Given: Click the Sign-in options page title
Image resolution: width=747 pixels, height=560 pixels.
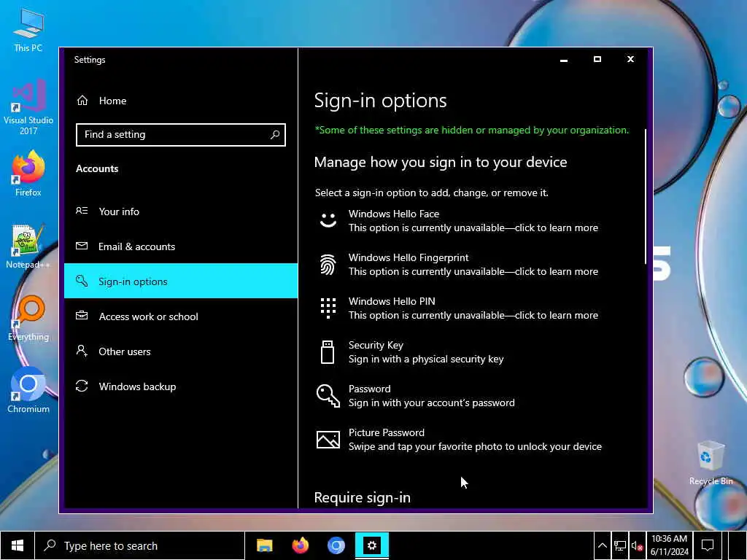Looking at the screenshot, I should coord(380,101).
